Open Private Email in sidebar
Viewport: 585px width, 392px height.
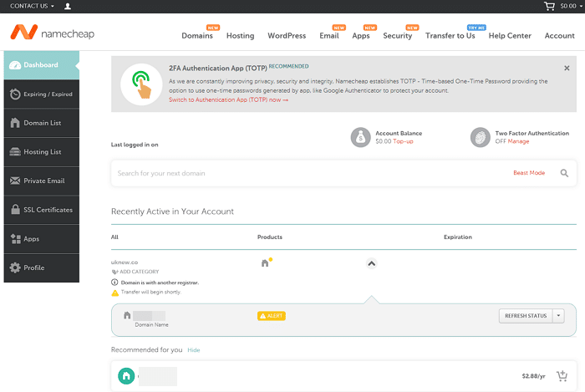pos(42,181)
